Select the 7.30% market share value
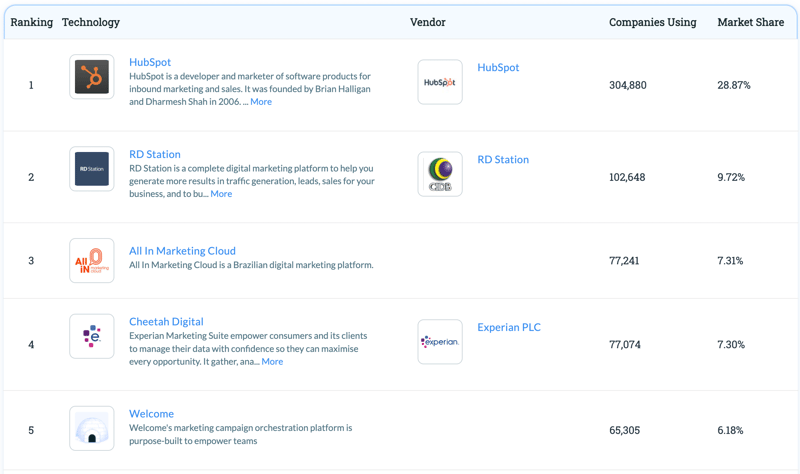This screenshot has height=474, width=800. 731,345
